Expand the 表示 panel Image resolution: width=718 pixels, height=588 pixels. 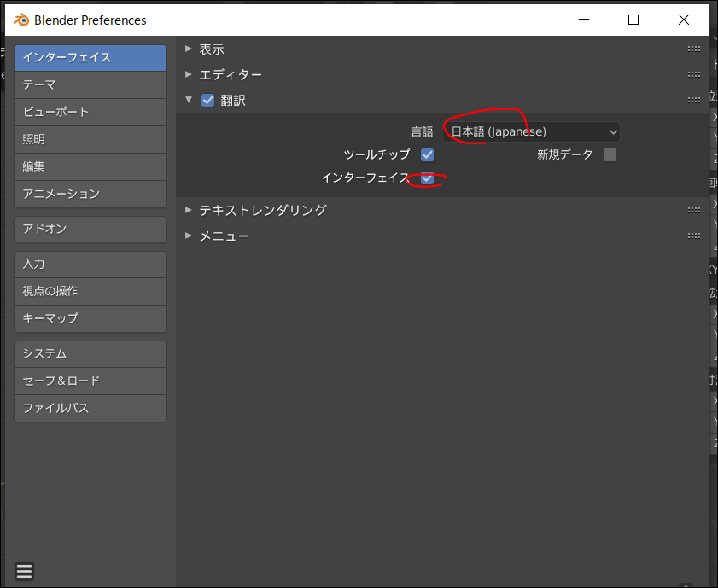coord(188,49)
